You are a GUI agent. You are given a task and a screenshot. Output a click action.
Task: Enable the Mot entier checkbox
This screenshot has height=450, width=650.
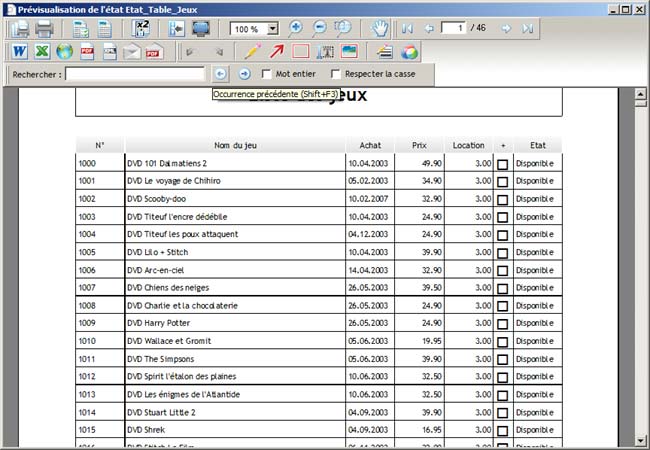[267, 74]
